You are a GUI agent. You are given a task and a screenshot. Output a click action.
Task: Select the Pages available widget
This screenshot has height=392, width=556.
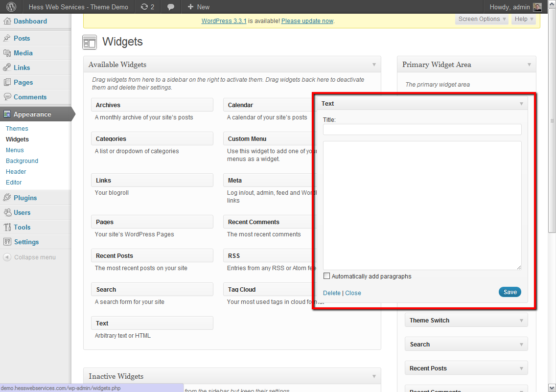[x=152, y=222]
